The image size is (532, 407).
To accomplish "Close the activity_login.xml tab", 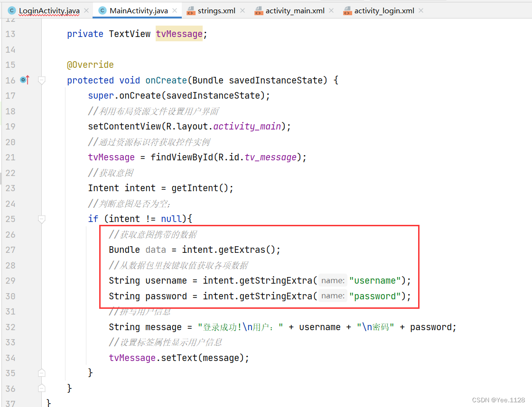I will point(421,10).
